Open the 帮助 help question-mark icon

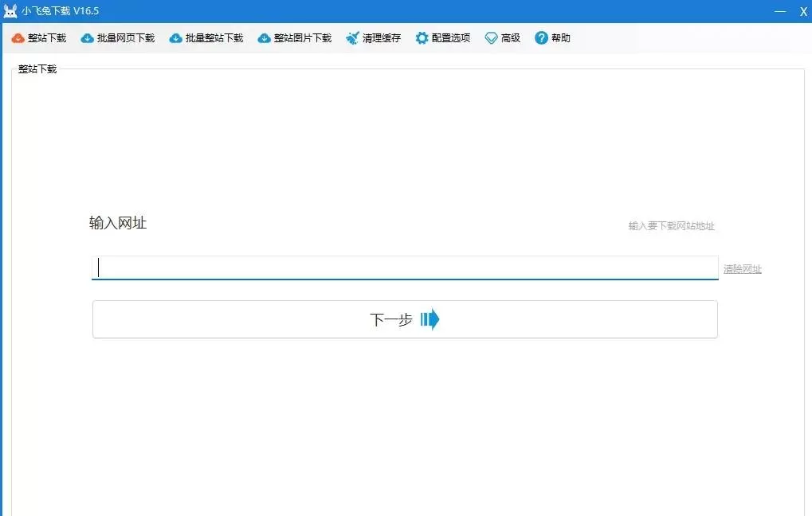pos(541,37)
